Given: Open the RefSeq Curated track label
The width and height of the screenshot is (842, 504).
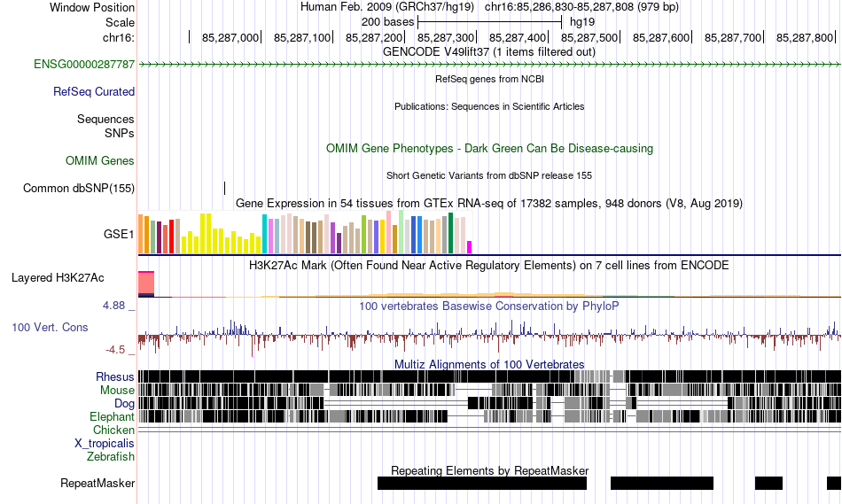Looking at the screenshot, I should pos(94,92).
